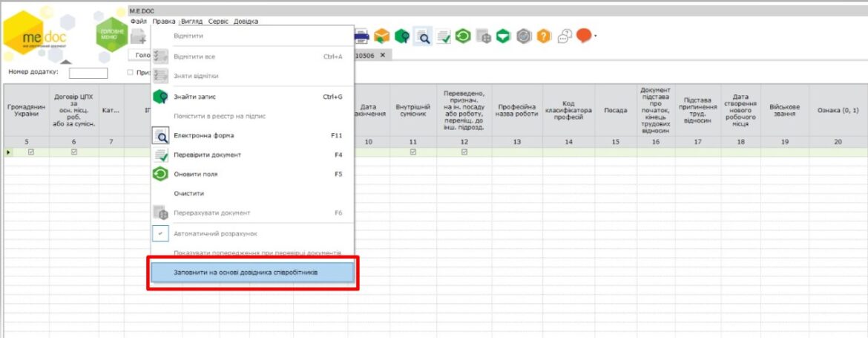Viewport: 868px width, 338px height.
Task: Click the Військове звання column header
Action: tap(785, 110)
